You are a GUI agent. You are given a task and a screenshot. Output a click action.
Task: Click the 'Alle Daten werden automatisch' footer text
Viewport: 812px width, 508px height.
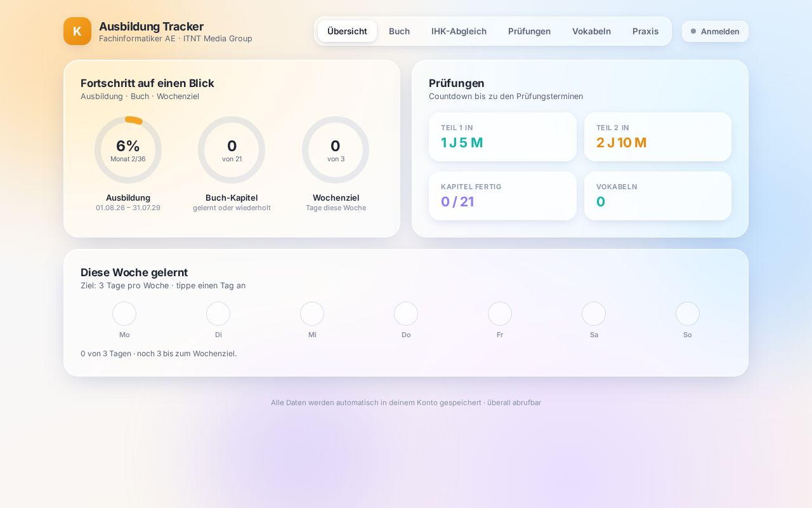pos(406,403)
